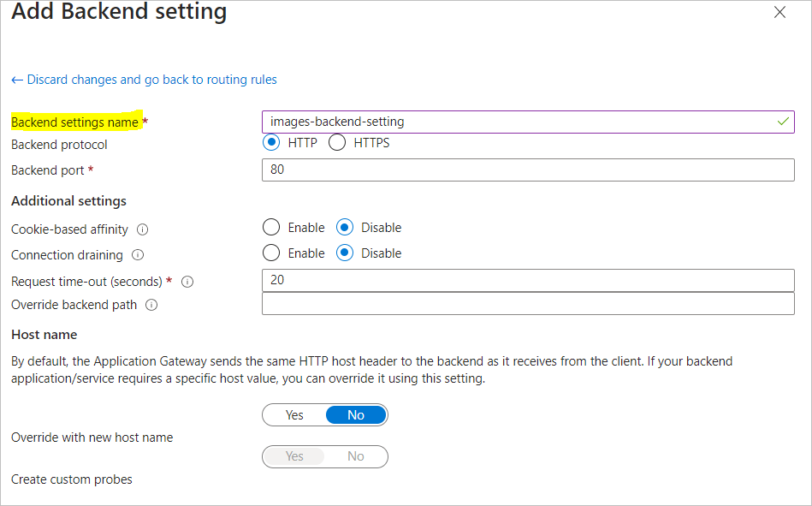Click No on the host name override toggle
The height and width of the screenshot is (506, 812).
coord(356,414)
